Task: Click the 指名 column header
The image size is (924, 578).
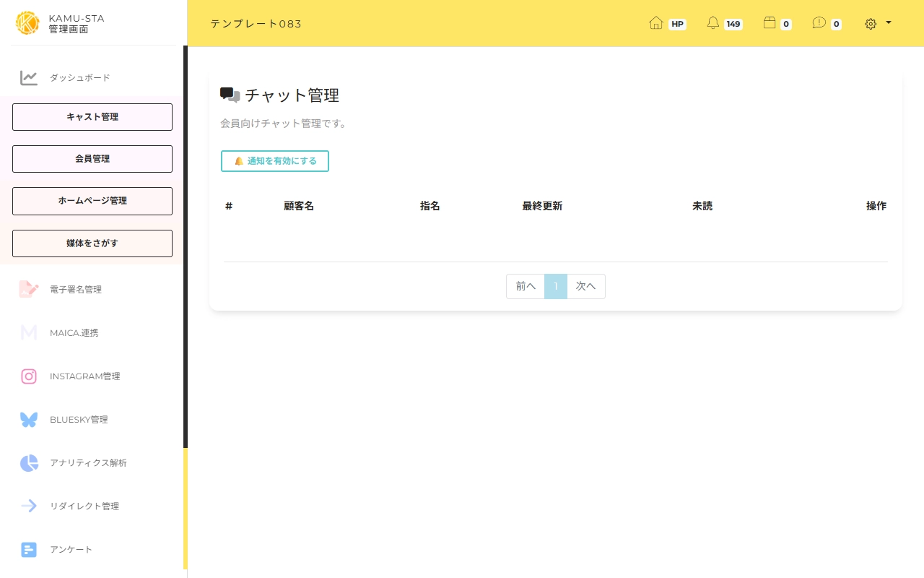Action: pos(430,206)
